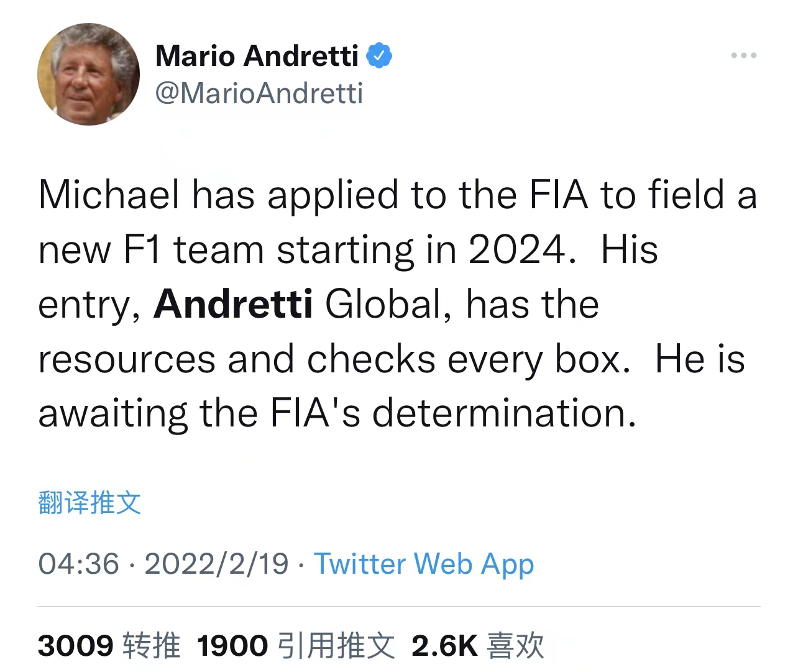Open the Twitter Web App source link
The width and height of the screenshot is (798, 672).
[x=424, y=564]
